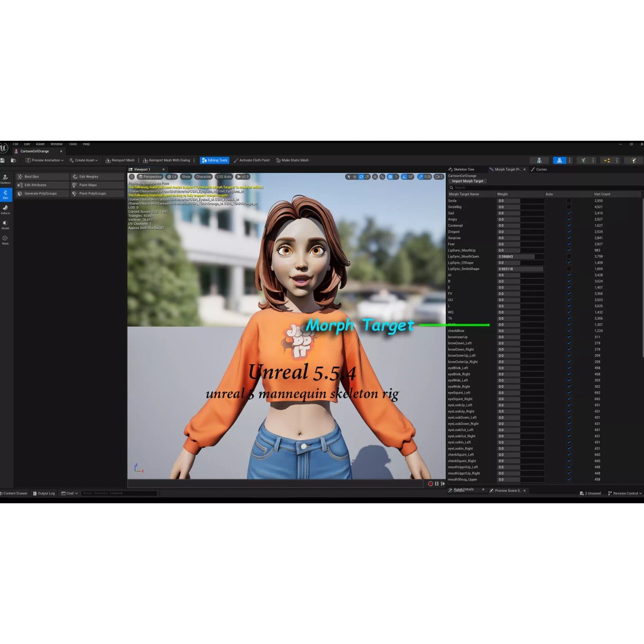Select the Mesh mode sidebar icon
Image resolution: width=644 pixels, height=644 pixels.
(5, 240)
